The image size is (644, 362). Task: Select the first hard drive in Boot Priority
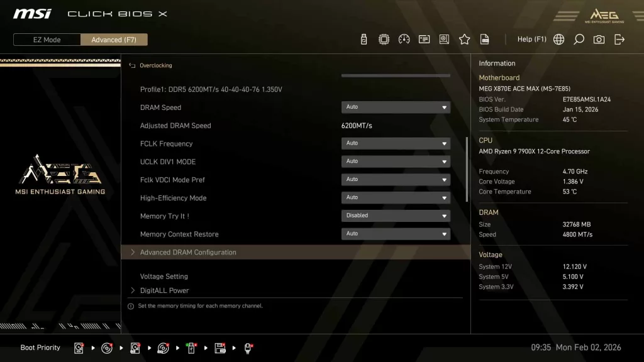click(78, 348)
